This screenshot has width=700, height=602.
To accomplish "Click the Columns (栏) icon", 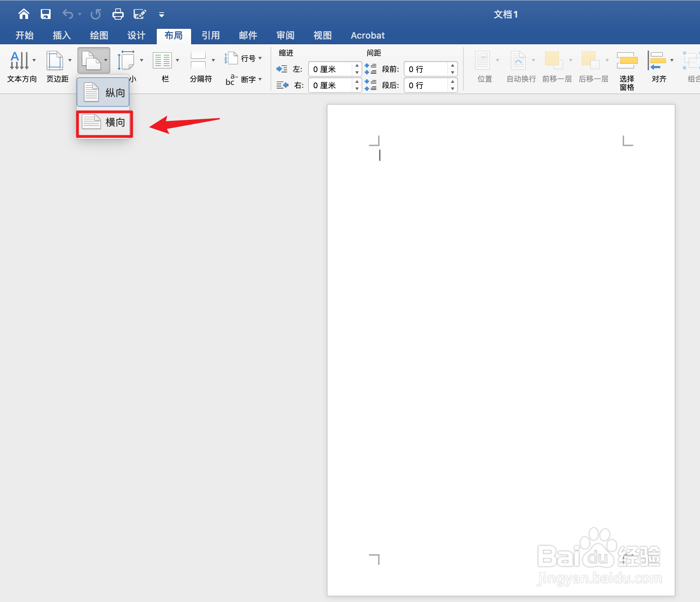I will [x=162, y=61].
